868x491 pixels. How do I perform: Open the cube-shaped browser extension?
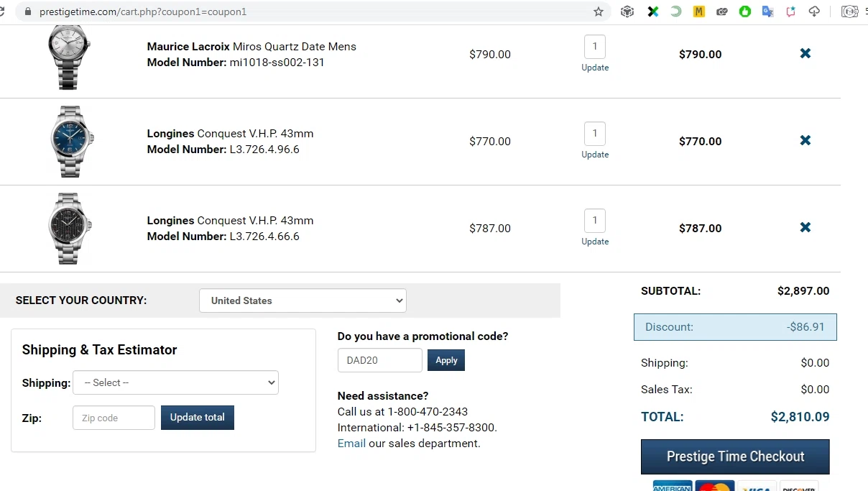point(627,12)
